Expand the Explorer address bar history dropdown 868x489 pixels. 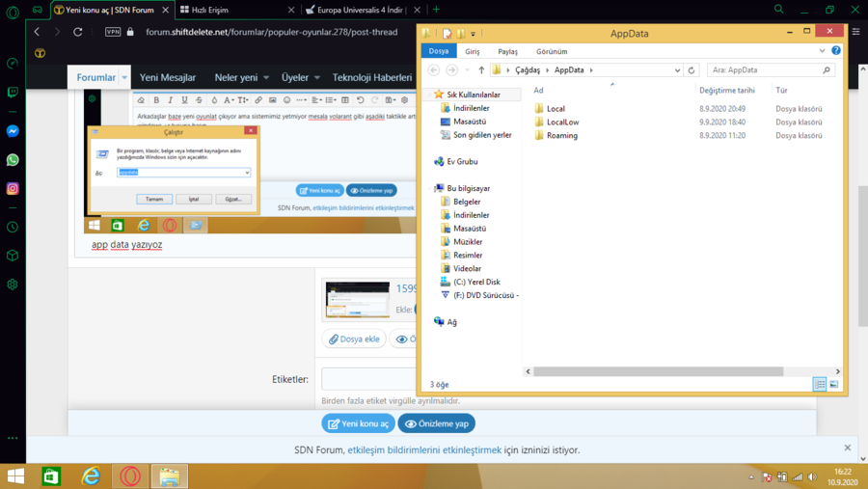679,70
